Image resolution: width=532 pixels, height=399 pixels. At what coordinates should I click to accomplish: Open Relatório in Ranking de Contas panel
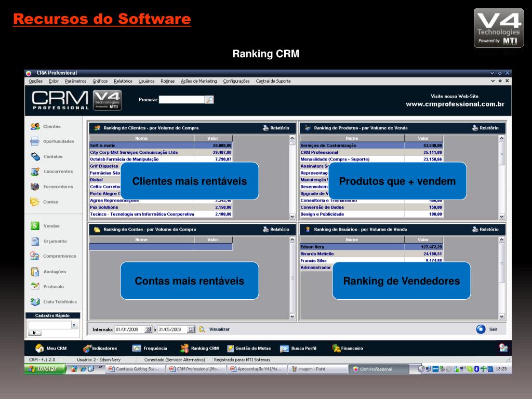click(276, 229)
